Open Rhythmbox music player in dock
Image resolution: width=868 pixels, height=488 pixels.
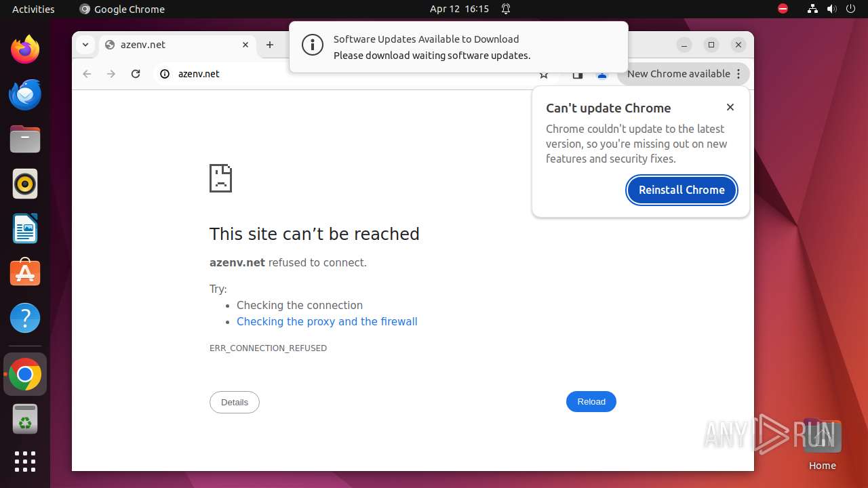[25, 184]
